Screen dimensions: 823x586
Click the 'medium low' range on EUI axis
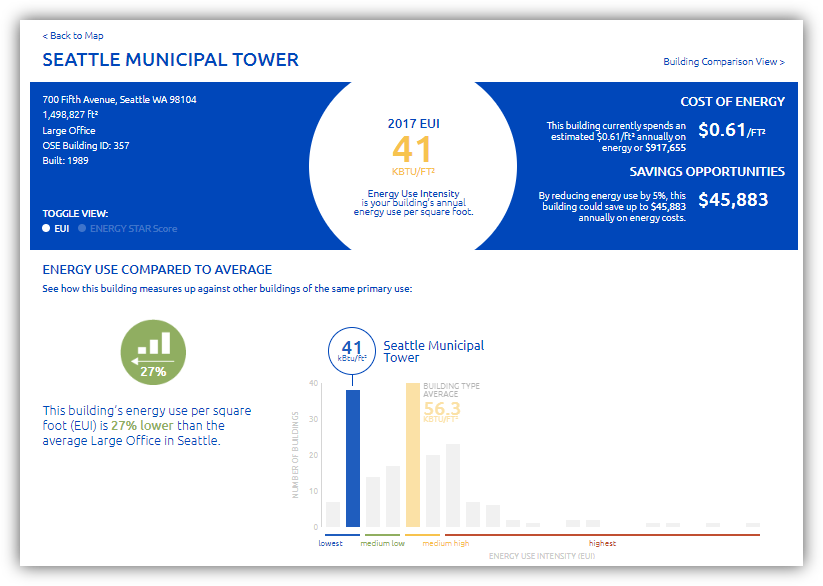382,543
